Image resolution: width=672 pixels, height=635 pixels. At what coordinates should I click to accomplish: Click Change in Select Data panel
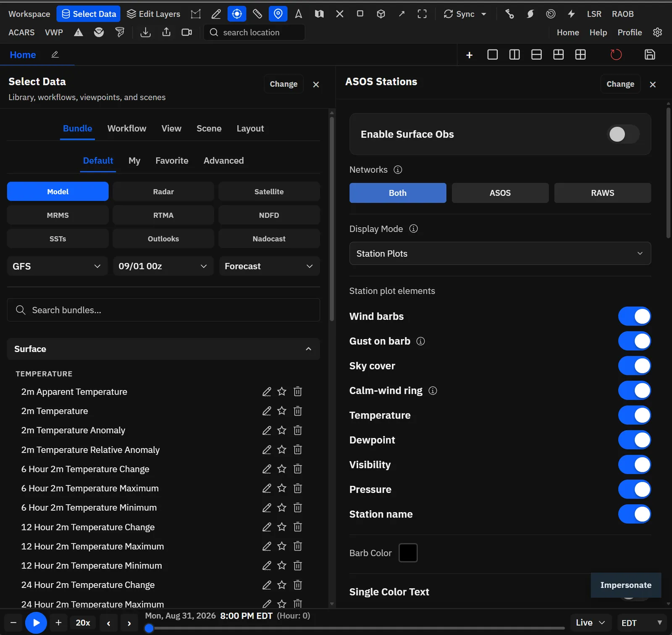[x=283, y=84]
